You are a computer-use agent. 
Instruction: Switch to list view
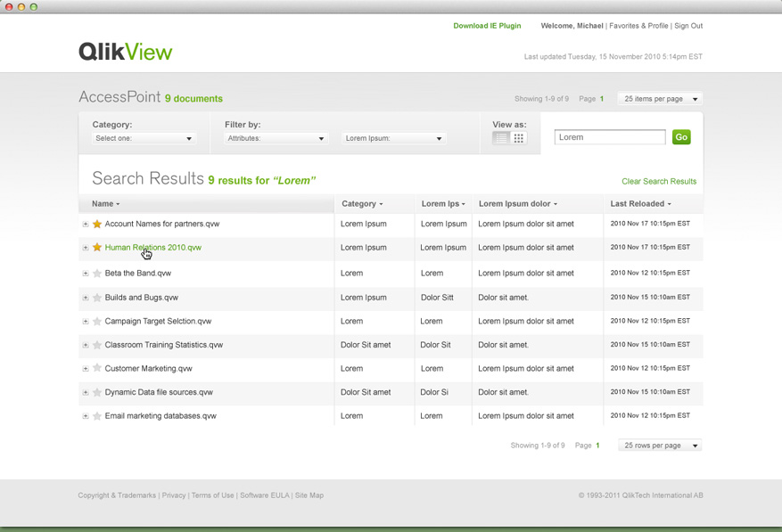[500, 136]
